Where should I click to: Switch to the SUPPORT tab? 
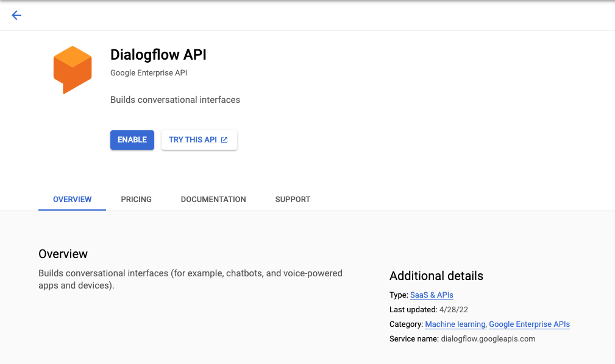tap(293, 199)
